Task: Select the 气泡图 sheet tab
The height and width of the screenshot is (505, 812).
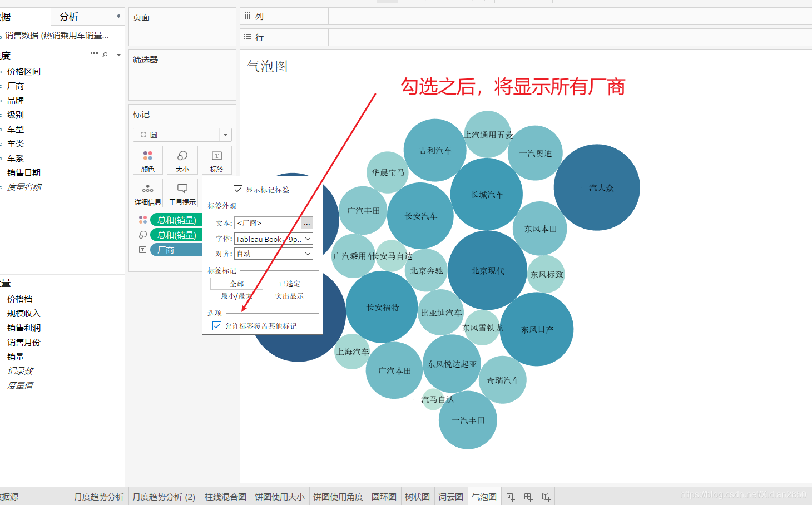Action: [484, 497]
